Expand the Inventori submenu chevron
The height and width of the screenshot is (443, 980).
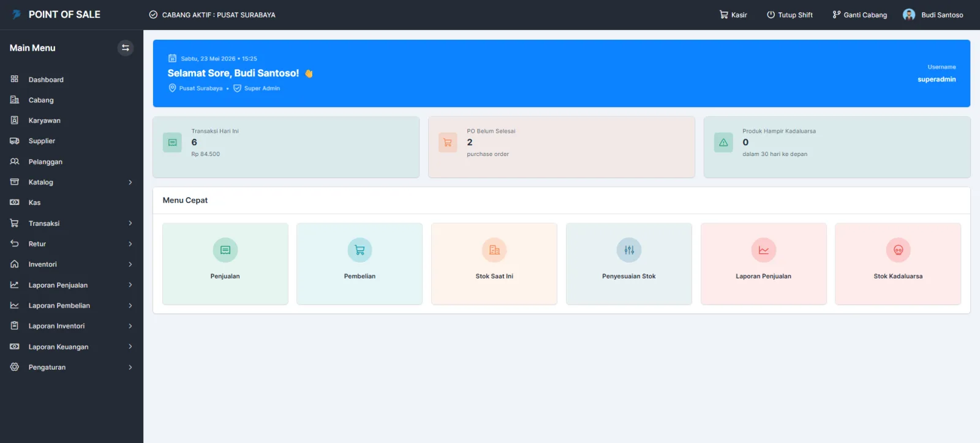point(130,264)
